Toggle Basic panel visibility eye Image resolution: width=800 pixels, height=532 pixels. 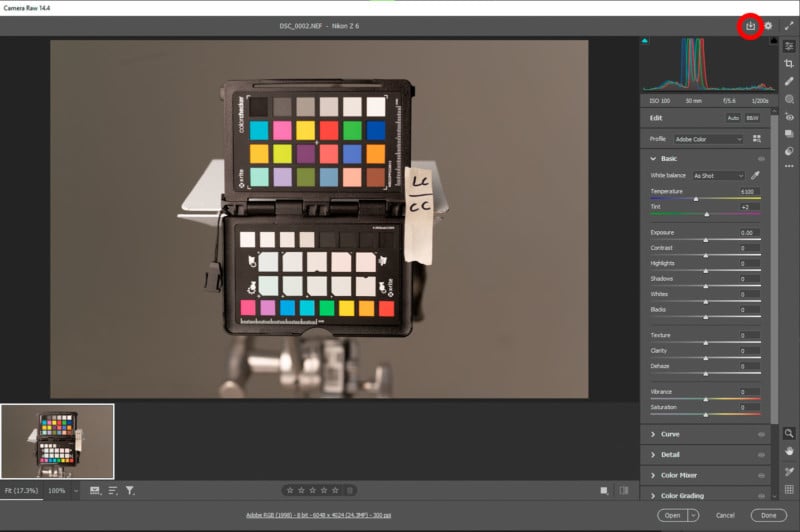coord(761,158)
